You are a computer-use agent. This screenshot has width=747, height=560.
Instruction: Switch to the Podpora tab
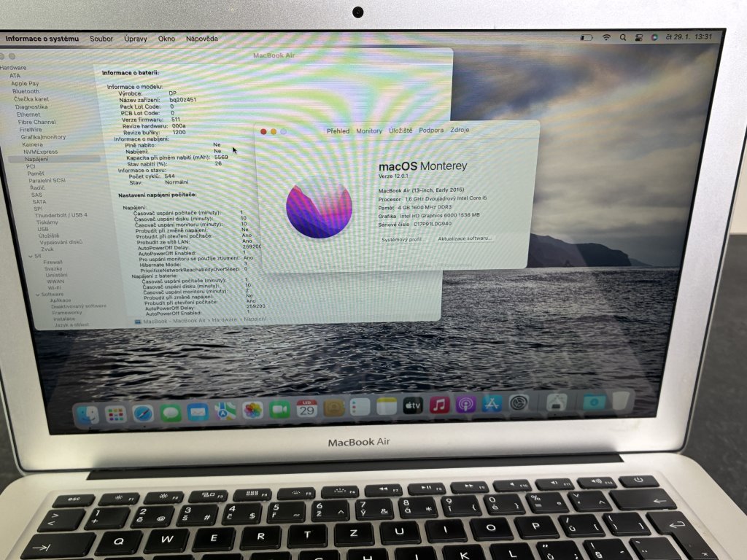coord(430,130)
